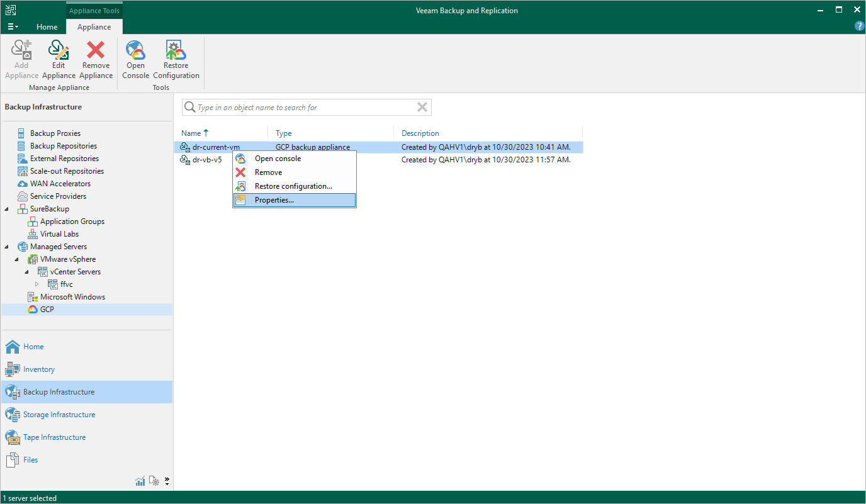Click the Edit Appliance ribbon icon

coord(59,50)
